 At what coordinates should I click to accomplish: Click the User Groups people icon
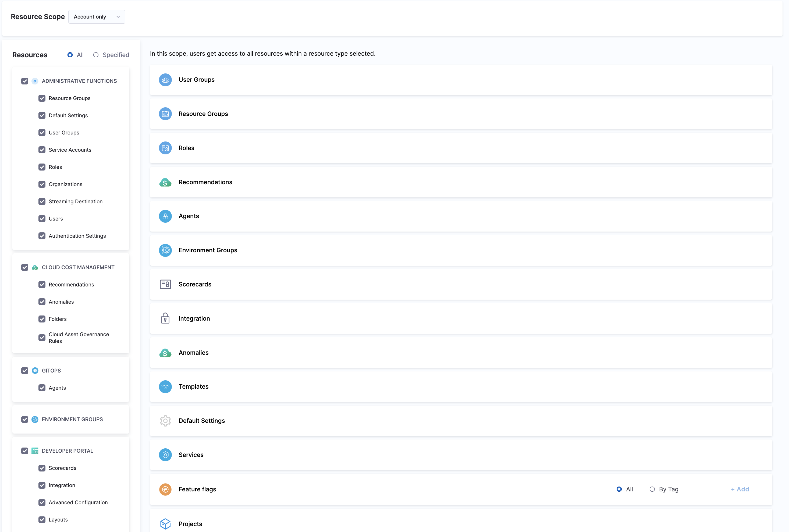165,80
